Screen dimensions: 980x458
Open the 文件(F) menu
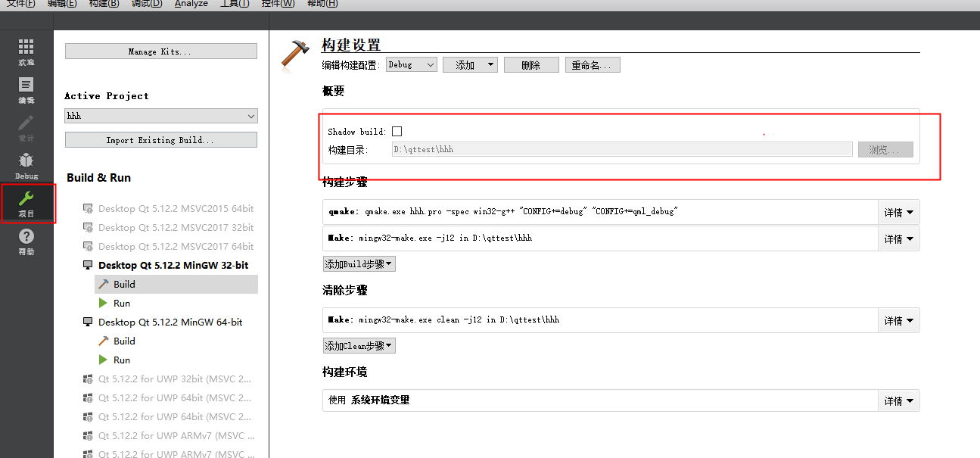[x=21, y=4]
